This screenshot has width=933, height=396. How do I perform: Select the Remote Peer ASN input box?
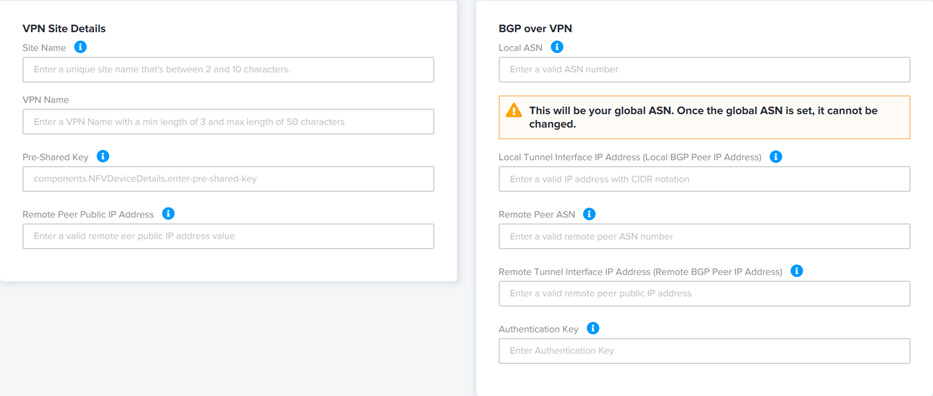pos(705,236)
